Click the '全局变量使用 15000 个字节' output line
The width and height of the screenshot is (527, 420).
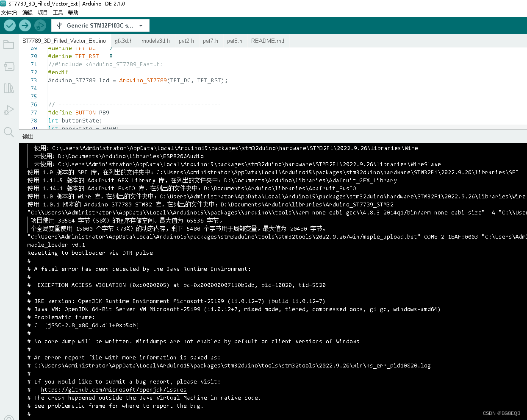[178, 229]
